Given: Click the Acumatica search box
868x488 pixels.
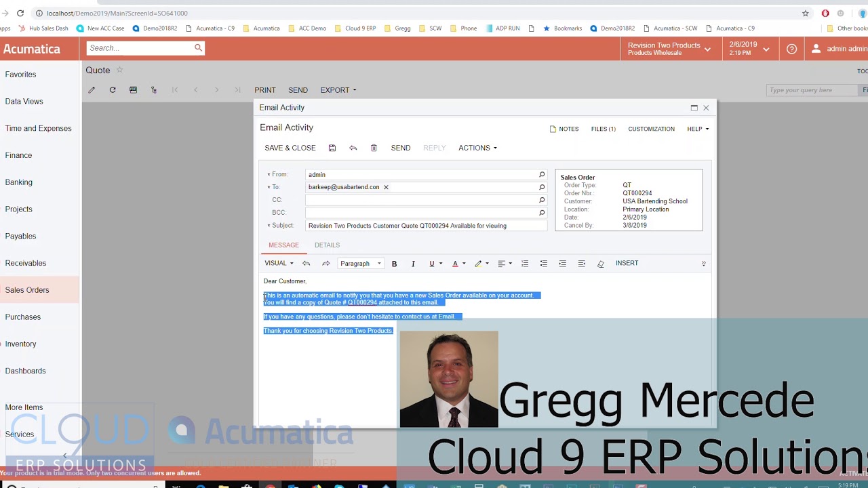Looking at the screenshot, I should click(x=146, y=48).
